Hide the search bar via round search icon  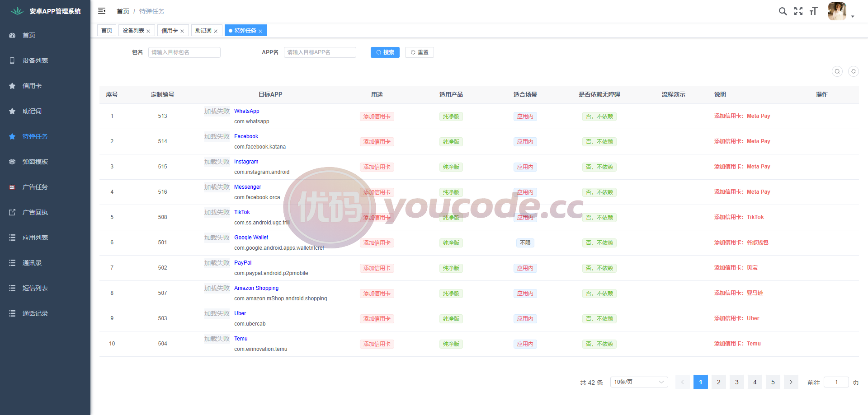coord(837,71)
